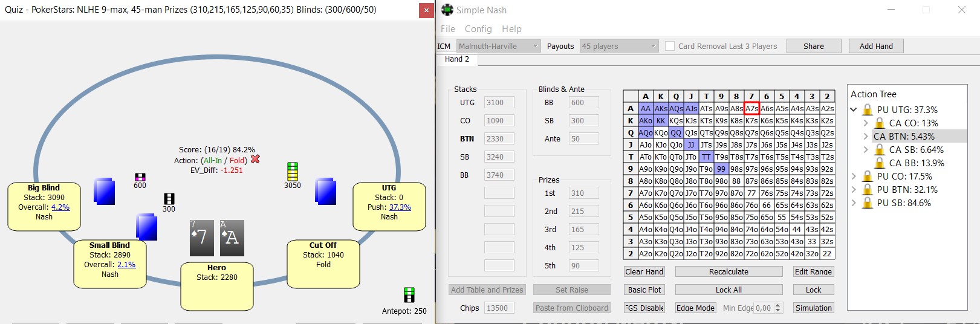Click the Paste from Clipboard button
Screen dimensions: 980x324
571,308
